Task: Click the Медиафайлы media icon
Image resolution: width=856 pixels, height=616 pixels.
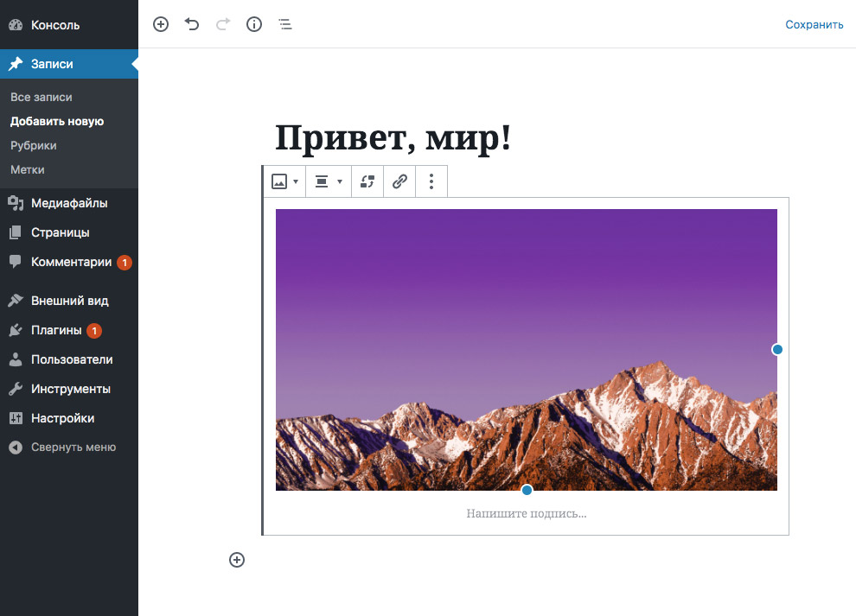Action: click(16, 203)
